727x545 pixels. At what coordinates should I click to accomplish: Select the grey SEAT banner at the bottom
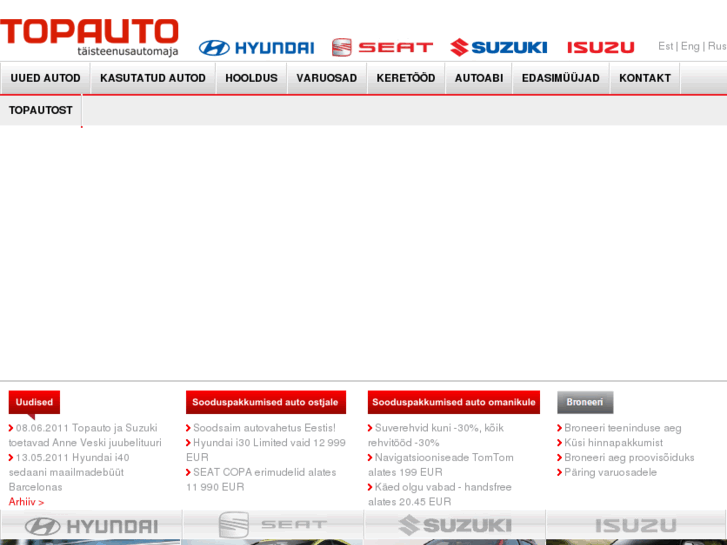tap(273, 526)
